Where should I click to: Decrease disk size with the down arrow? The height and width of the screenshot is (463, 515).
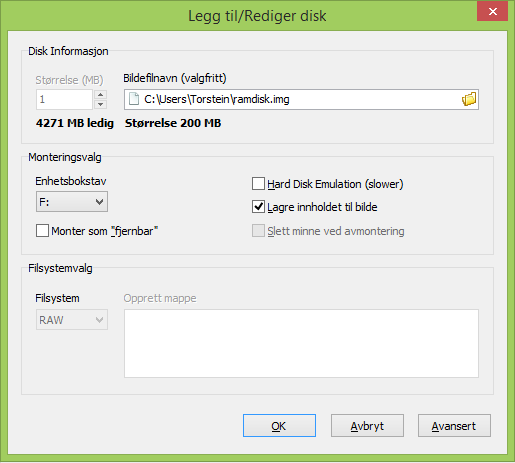100,104
